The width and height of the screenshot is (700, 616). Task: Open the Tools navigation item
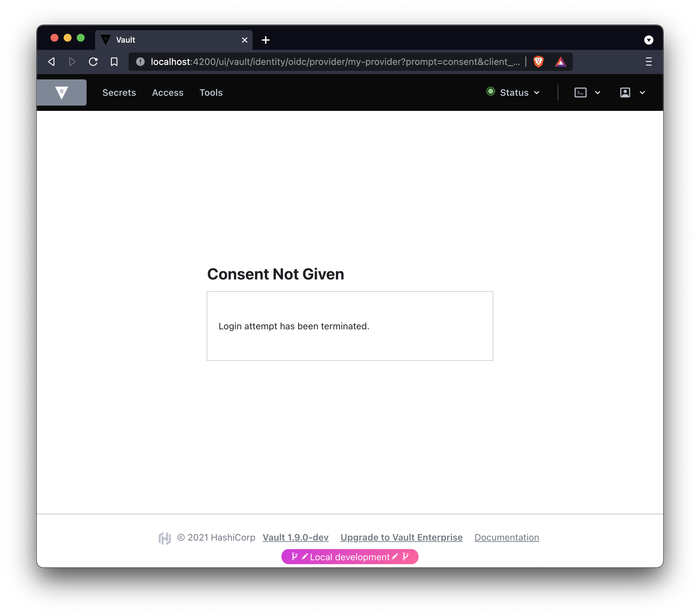point(211,92)
